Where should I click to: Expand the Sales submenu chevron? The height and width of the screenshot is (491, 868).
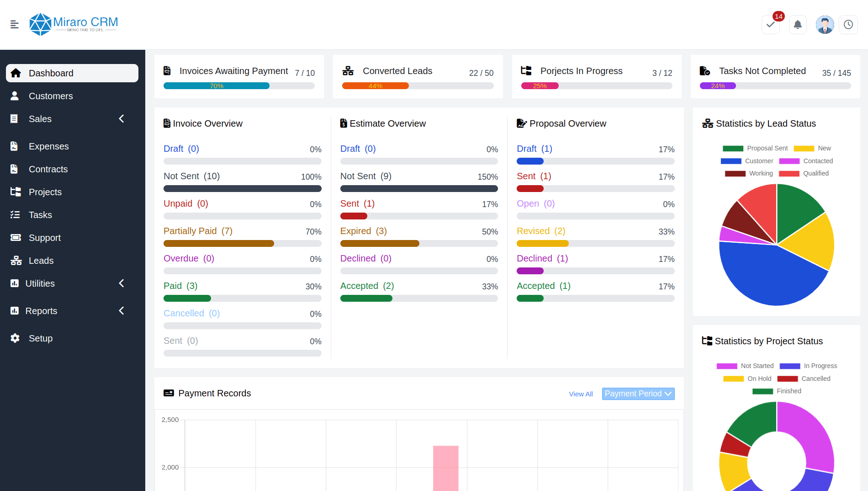[x=122, y=119]
